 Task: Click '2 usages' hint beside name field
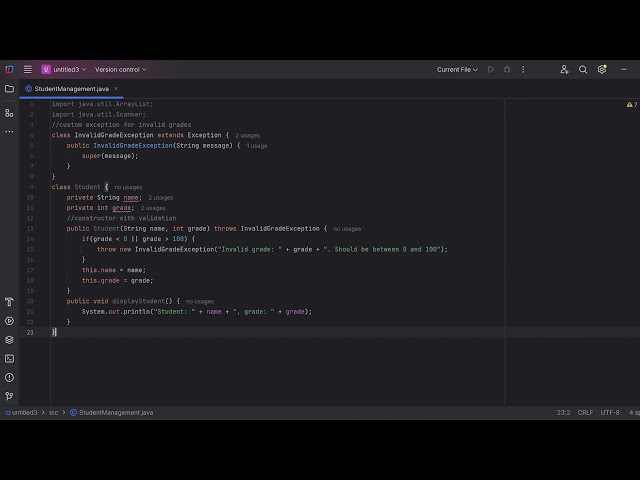click(161, 198)
